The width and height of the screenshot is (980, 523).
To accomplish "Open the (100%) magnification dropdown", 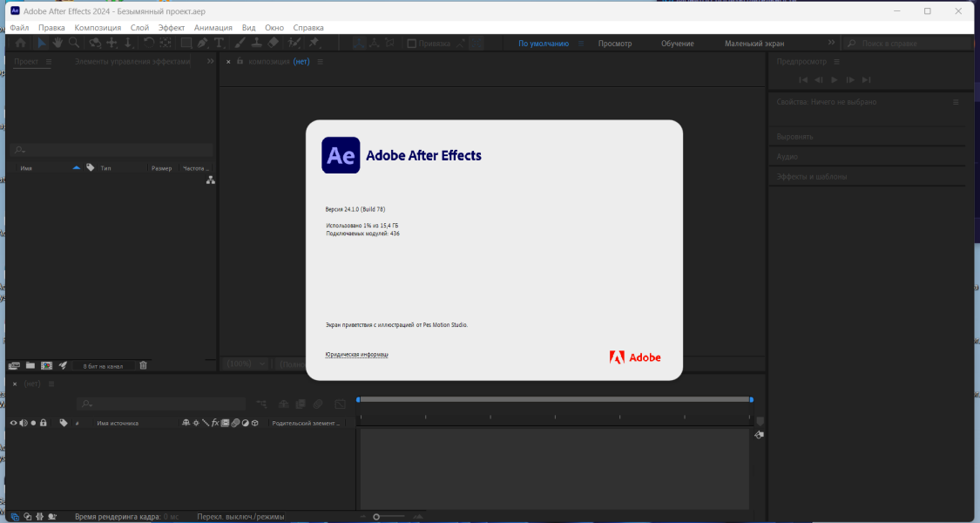I will point(246,363).
